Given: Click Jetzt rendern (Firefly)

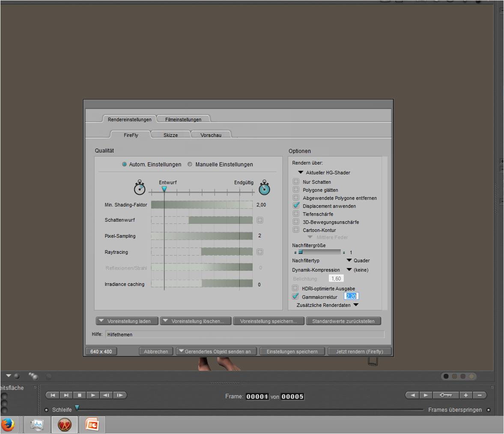Looking at the screenshot, I should point(360,352).
